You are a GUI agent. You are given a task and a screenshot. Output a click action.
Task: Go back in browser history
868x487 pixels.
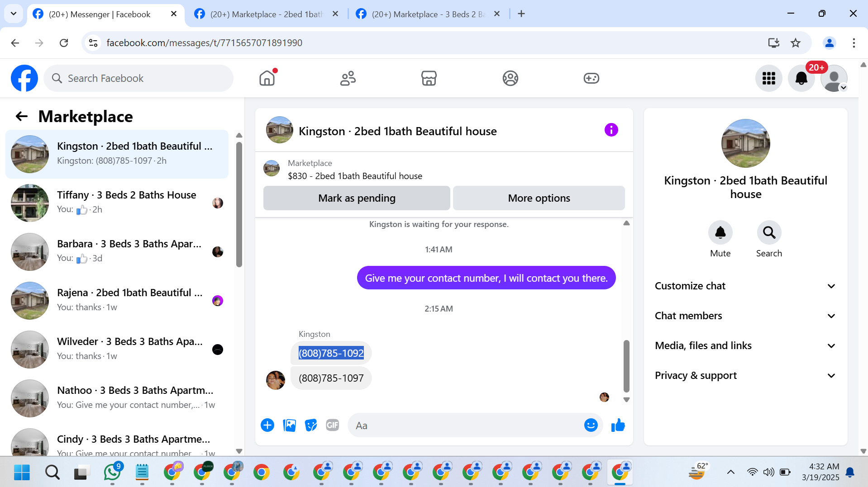point(15,43)
